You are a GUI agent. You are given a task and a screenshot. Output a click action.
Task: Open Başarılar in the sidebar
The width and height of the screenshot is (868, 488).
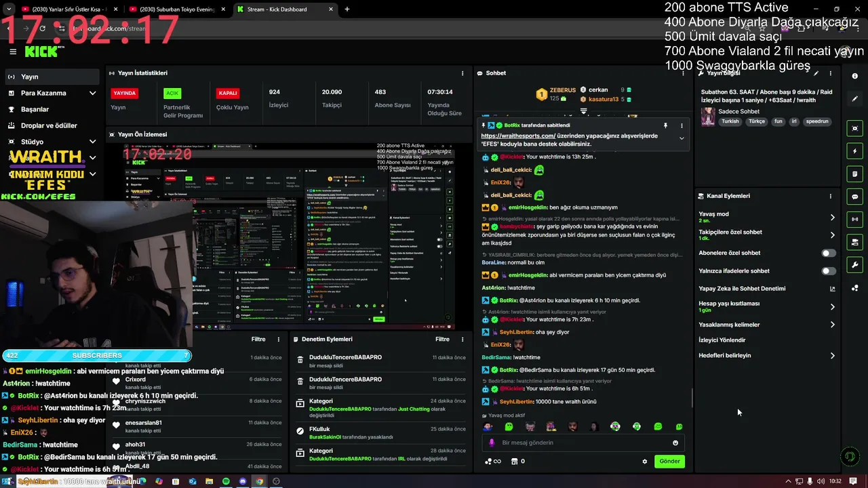pos(35,109)
